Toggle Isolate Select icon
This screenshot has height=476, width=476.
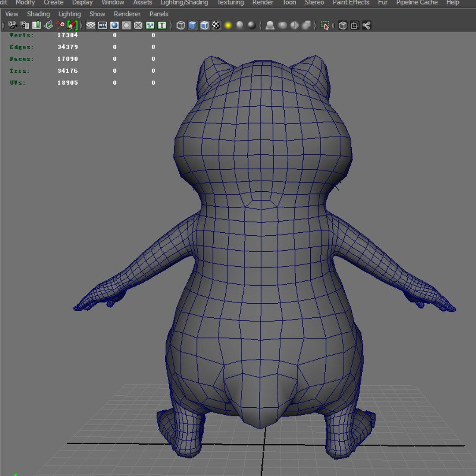(270, 25)
